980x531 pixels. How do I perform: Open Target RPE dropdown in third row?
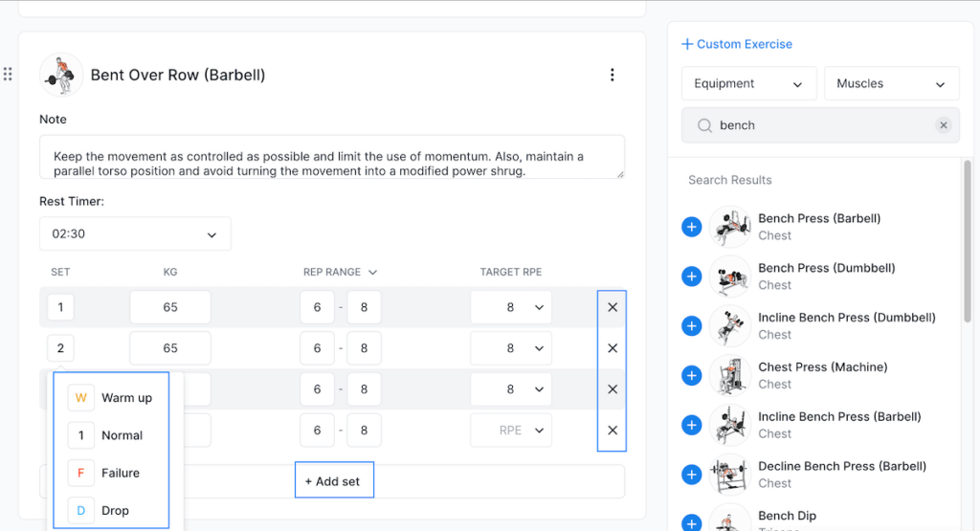pyautogui.click(x=511, y=389)
